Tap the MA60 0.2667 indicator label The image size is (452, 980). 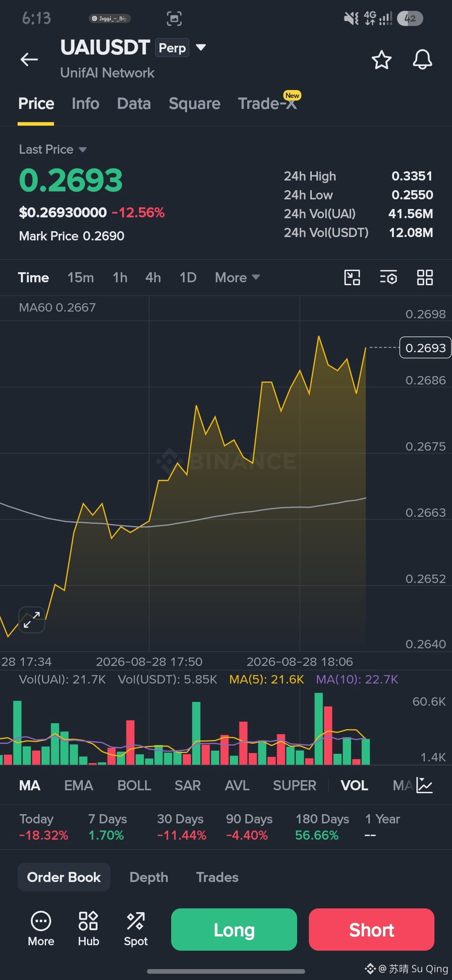(57, 307)
